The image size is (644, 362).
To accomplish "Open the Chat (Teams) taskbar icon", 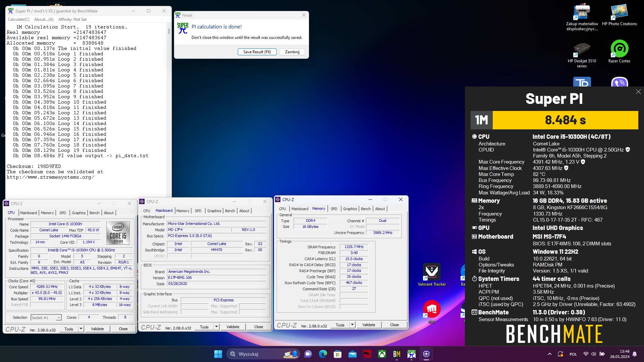I will [x=308, y=354].
